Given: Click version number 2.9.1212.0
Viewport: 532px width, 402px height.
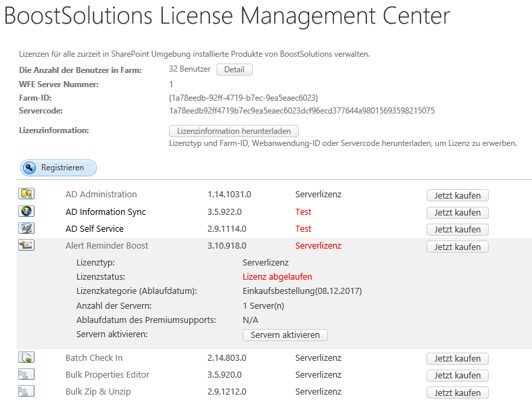Looking at the screenshot, I should tap(227, 392).
